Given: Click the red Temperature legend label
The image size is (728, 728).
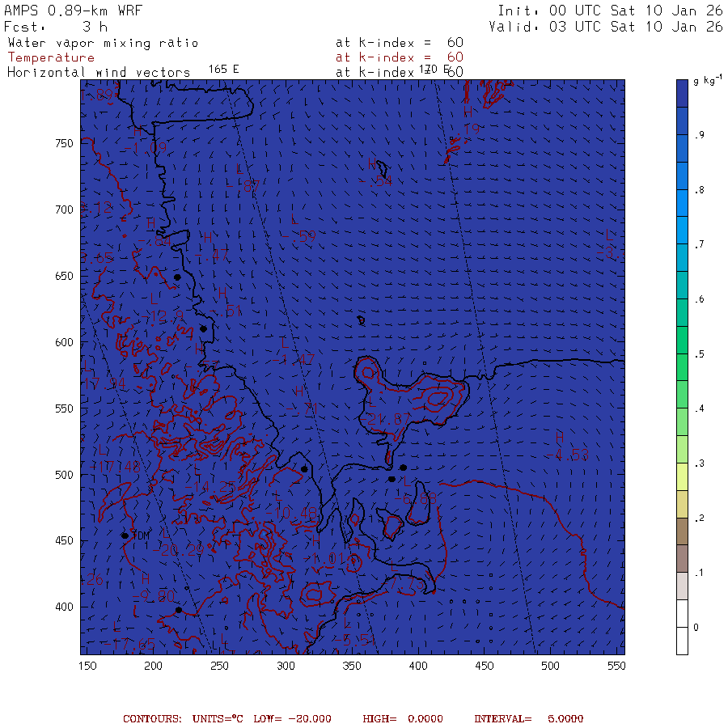Looking at the screenshot, I should coord(51,57).
